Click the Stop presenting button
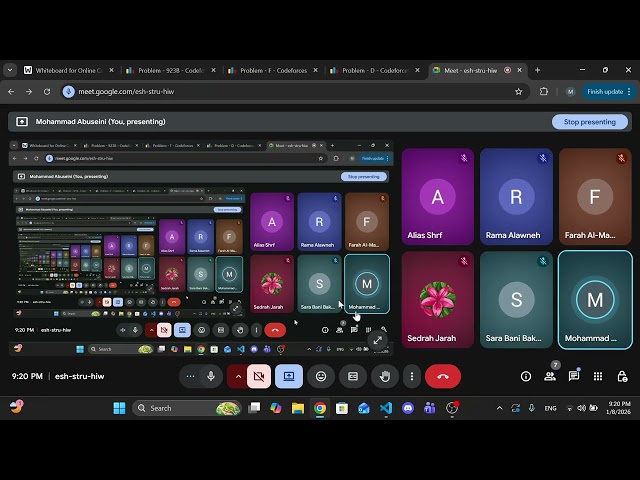This screenshot has height=480, width=640. pos(589,122)
